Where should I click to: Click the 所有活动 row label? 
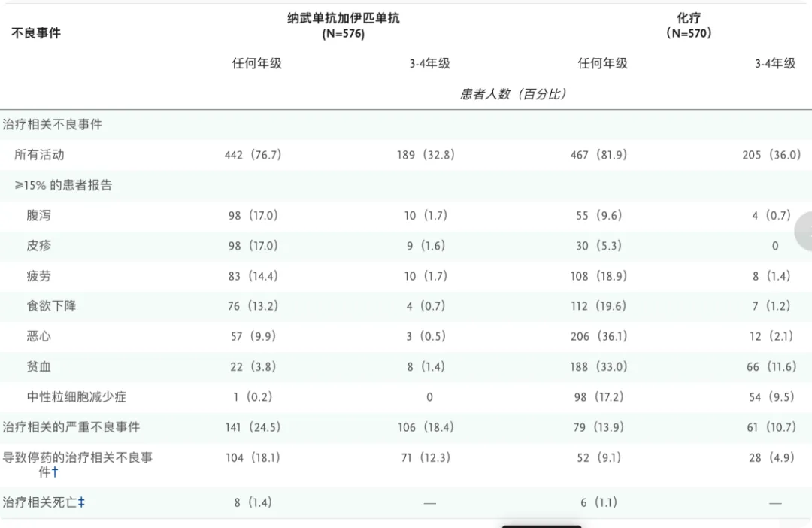[x=39, y=155]
